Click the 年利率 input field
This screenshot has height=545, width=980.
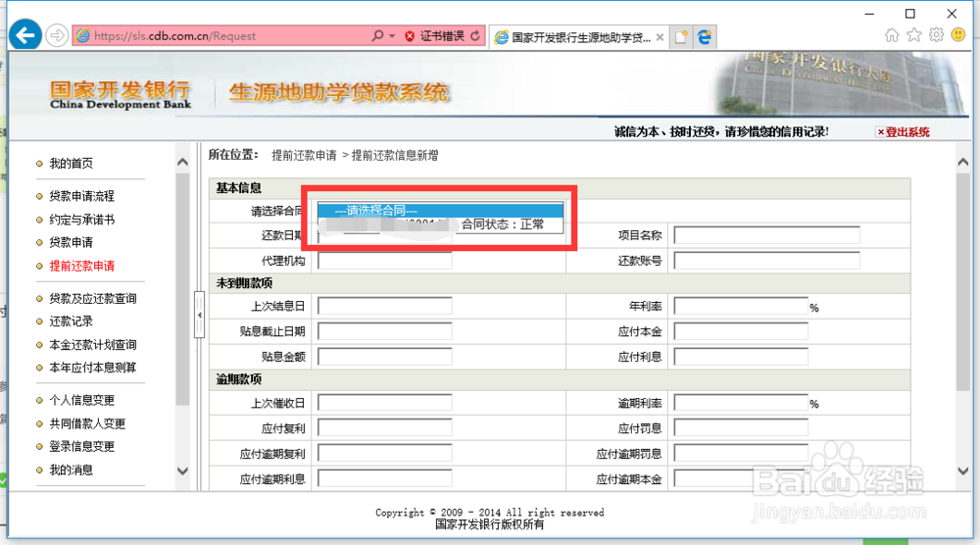point(741,306)
